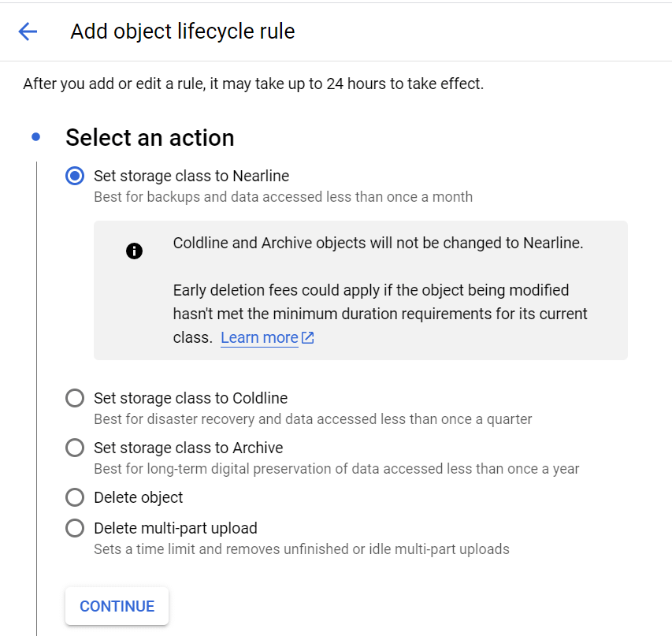Click the back arrow to exit rule creation
Screen dimensions: 672x636
28,32
